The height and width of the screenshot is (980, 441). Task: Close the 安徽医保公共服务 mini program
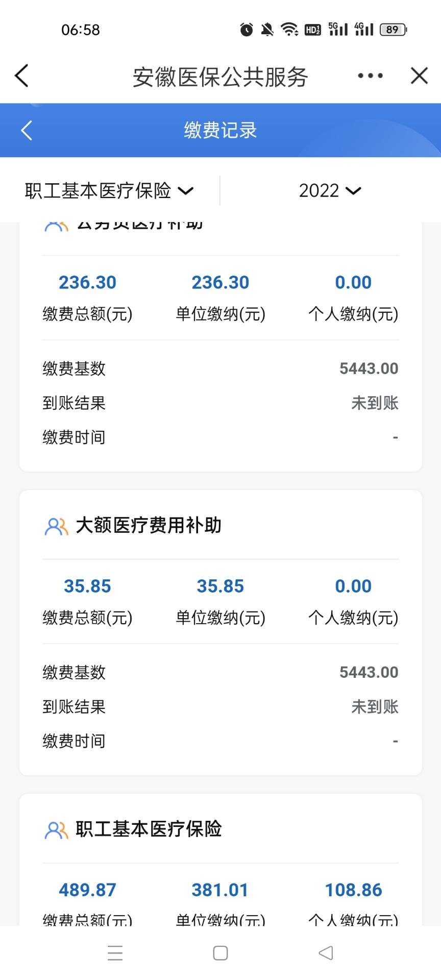tap(419, 76)
